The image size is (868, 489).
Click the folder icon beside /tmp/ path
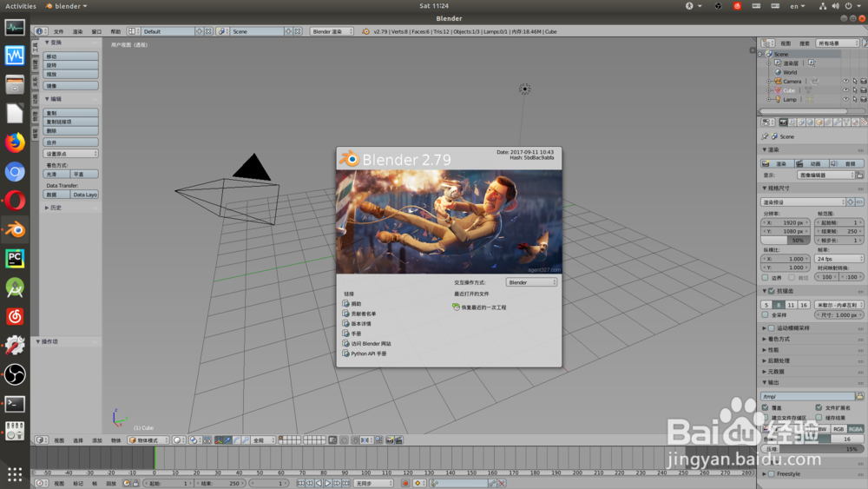coord(859,397)
